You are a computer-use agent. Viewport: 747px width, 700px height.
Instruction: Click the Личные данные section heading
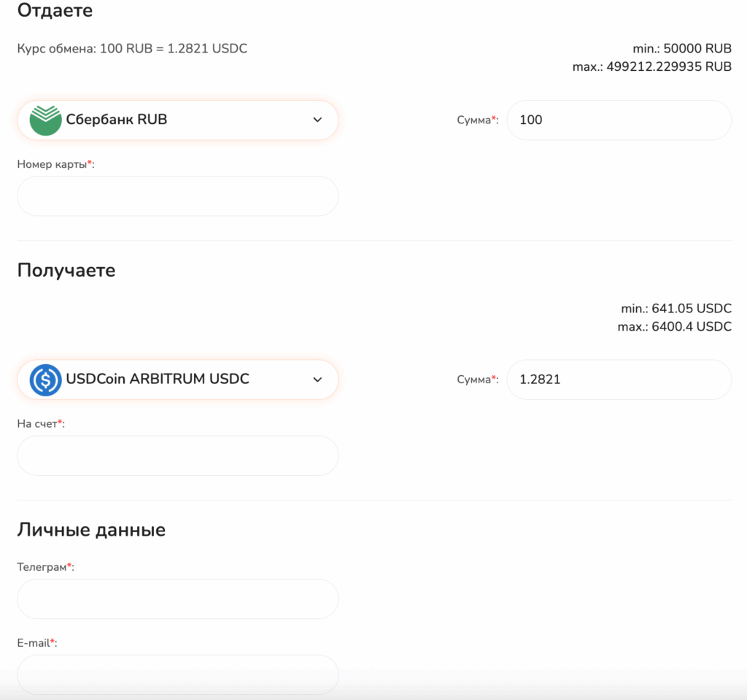point(91,529)
